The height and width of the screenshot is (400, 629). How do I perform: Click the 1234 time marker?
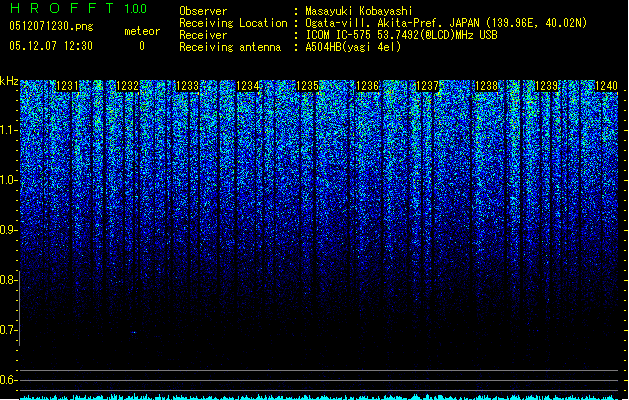(248, 86)
